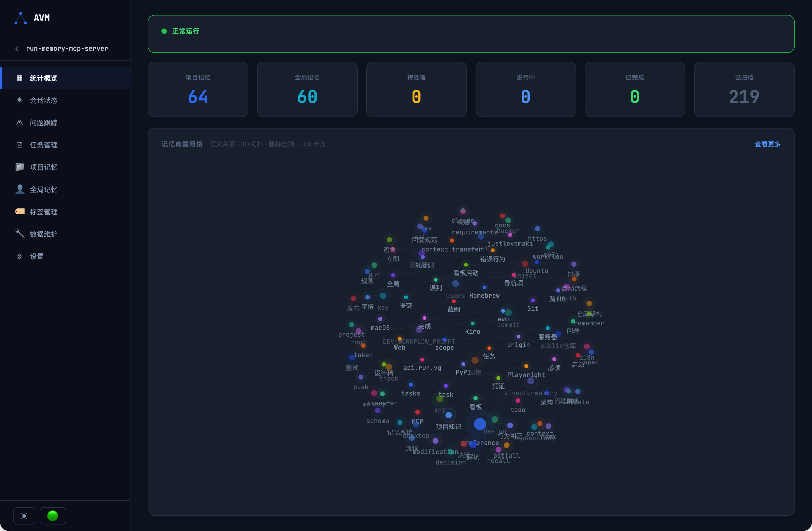This screenshot has height=531, width=812.
Task: Click the Kiro node label
Action: 473,331
